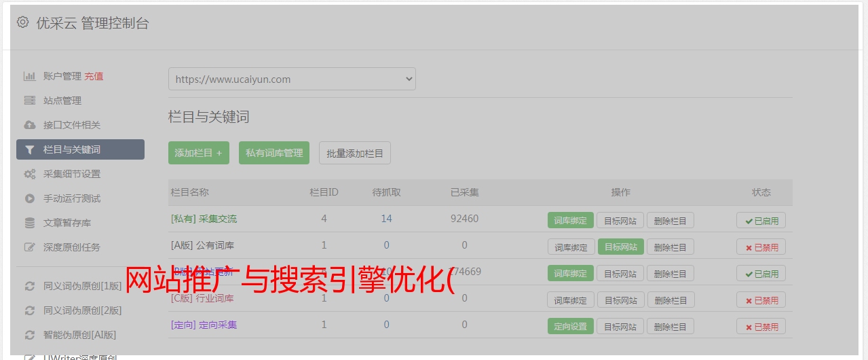Viewport: 868px width, 360px height.
Task: Click the [C版] 行业词库 column name
Action: point(202,298)
